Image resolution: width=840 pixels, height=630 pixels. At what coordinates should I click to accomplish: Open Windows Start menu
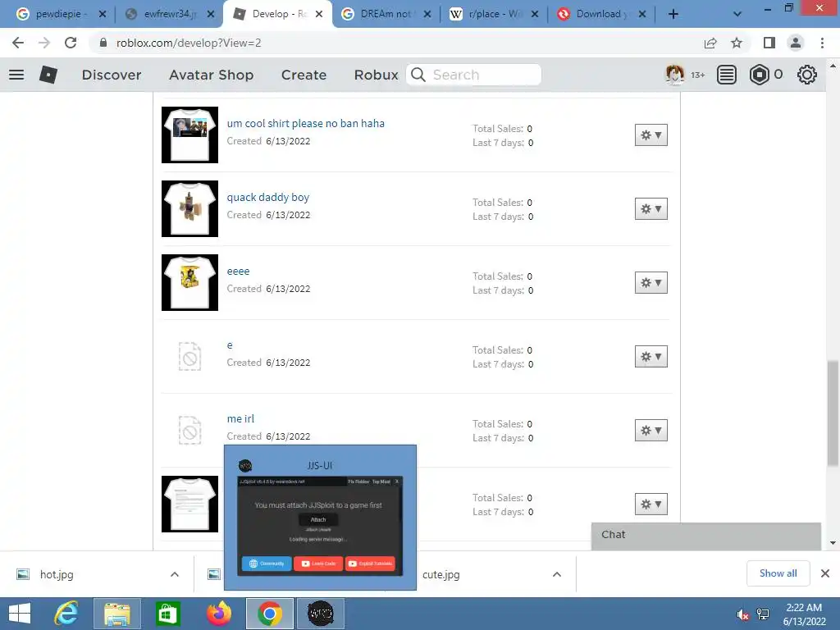click(x=20, y=614)
